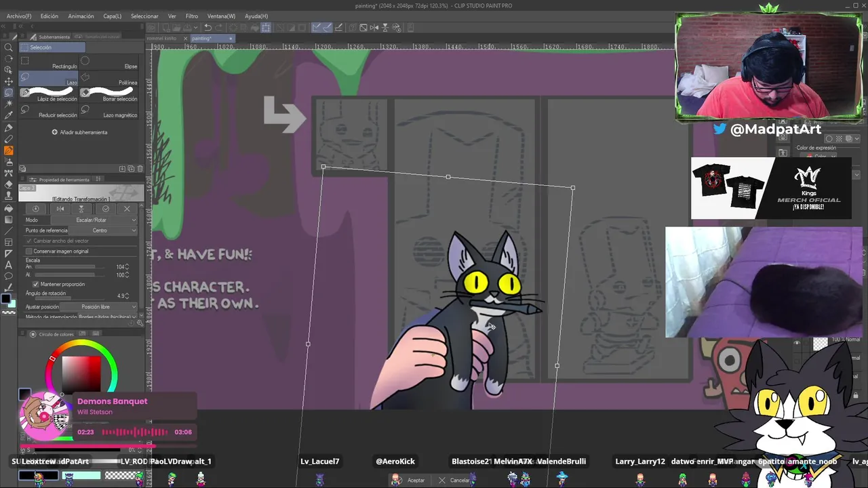The image size is (868, 488).
Task: Flip horizontally in tool property panel
Action: click(x=60, y=209)
